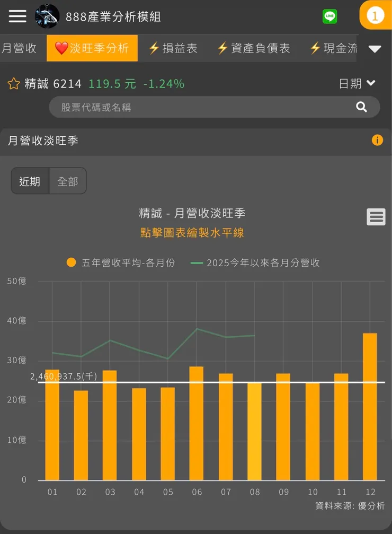Image resolution: width=392 pixels, height=534 pixels.
Task: Click the 精誠 - 月營收淡旺季 chart title
Action: (192, 213)
